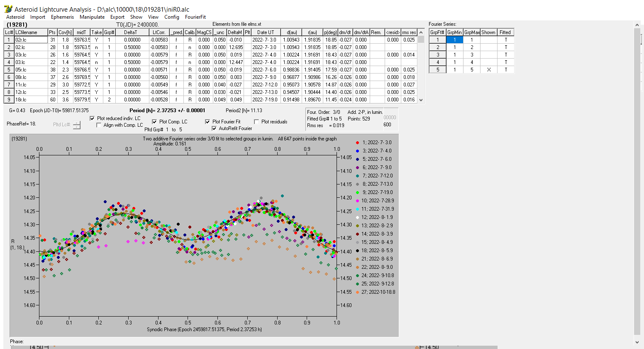Image resolution: width=644 pixels, height=349 pixels.
Task: Click the LCfilename column header
Action: click(31, 32)
